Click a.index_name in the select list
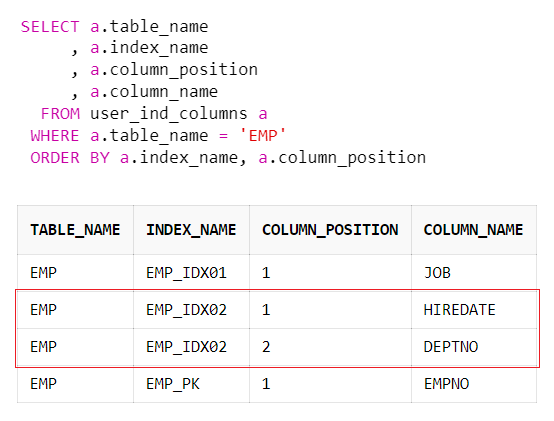Screen dimensions: 554x421 click(149, 48)
